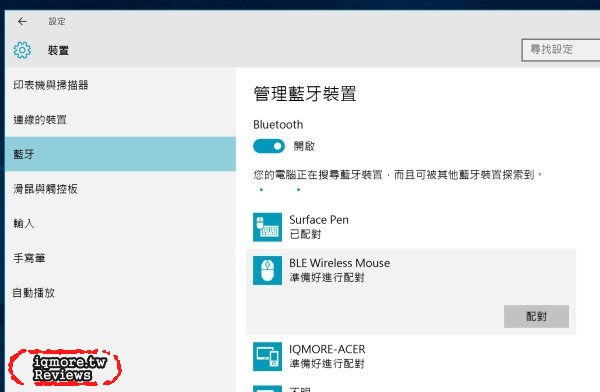Open 連線的裝置 settings page

(x=120, y=120)
